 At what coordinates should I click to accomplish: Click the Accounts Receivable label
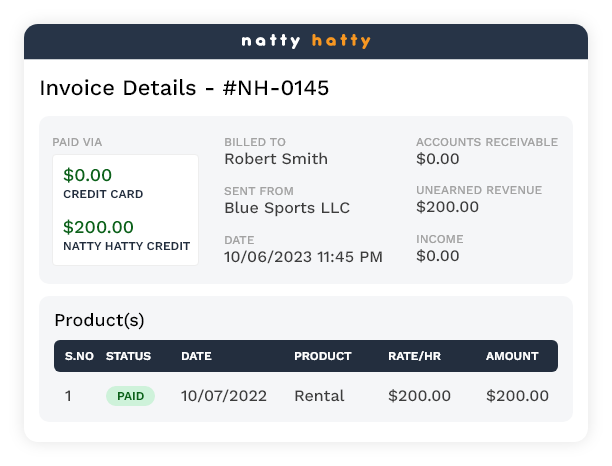coord(487,142)
